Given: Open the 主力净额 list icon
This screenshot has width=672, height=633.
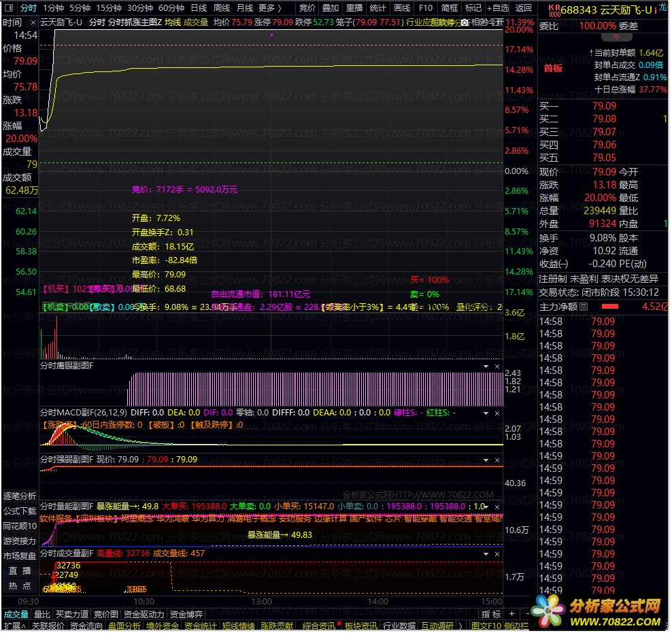Looking at the screenshot, I should tap(585, 307).
